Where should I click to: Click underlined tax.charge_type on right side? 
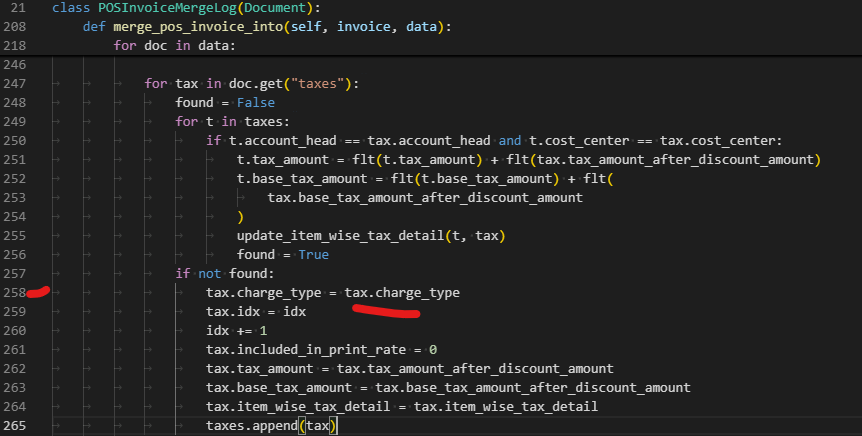click(x=402, y=293)
